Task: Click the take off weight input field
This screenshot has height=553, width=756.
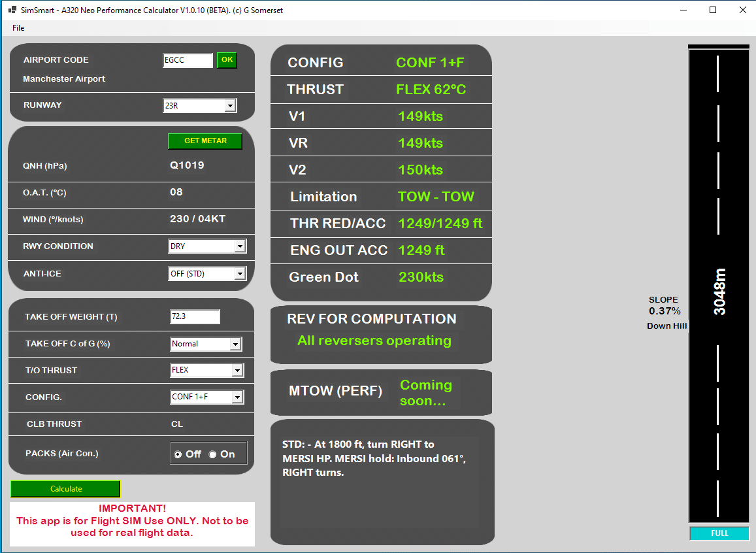Action: [x=195, y=317]
